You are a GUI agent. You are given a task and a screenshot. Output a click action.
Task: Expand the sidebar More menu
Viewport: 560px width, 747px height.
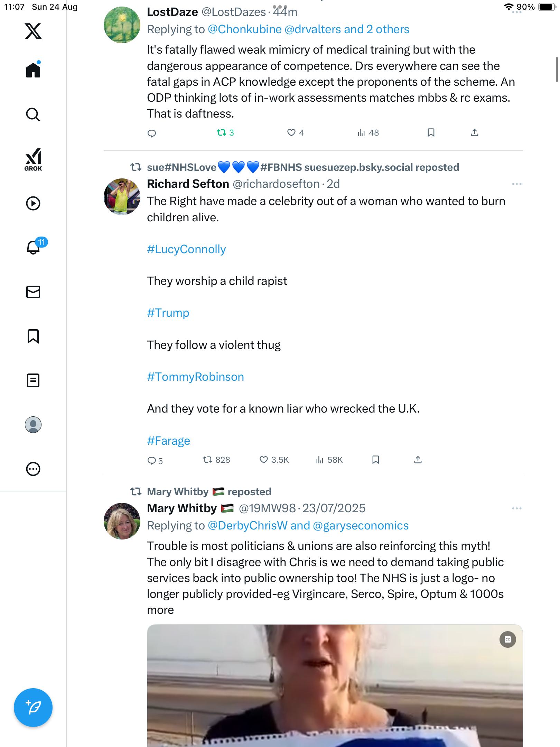[33, 469]
